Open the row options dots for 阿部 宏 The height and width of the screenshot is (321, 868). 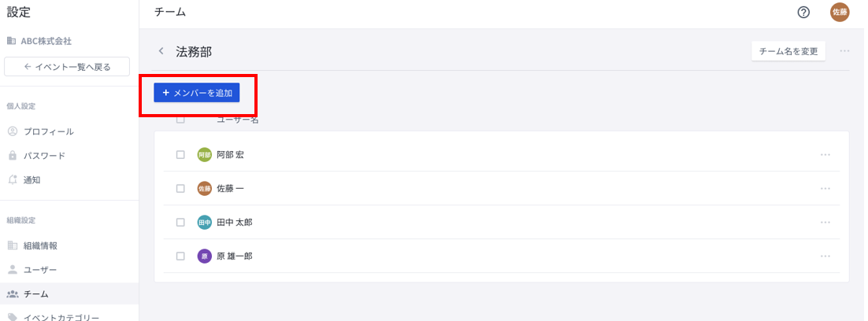coord(825,155)
